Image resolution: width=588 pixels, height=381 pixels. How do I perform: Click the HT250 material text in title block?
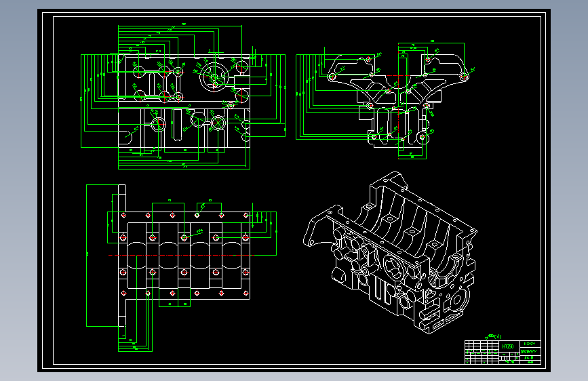tap(508, 346)
